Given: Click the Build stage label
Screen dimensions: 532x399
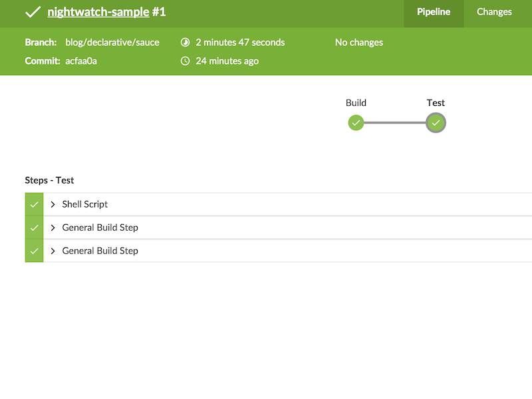Looking at the screenshot, I should pyautogui.click(x=356, y=102).
